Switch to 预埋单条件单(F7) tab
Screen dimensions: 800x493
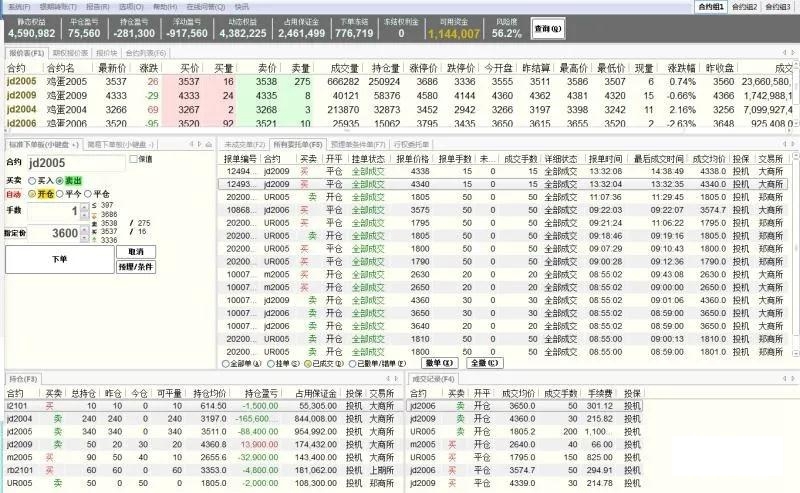[358, 145]
